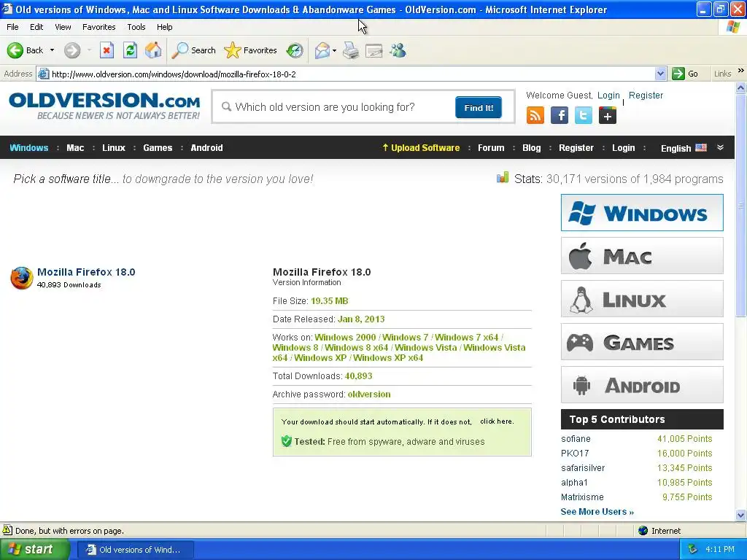
Task: Click the large Windows platform button
Action: [x=642, y=212]
